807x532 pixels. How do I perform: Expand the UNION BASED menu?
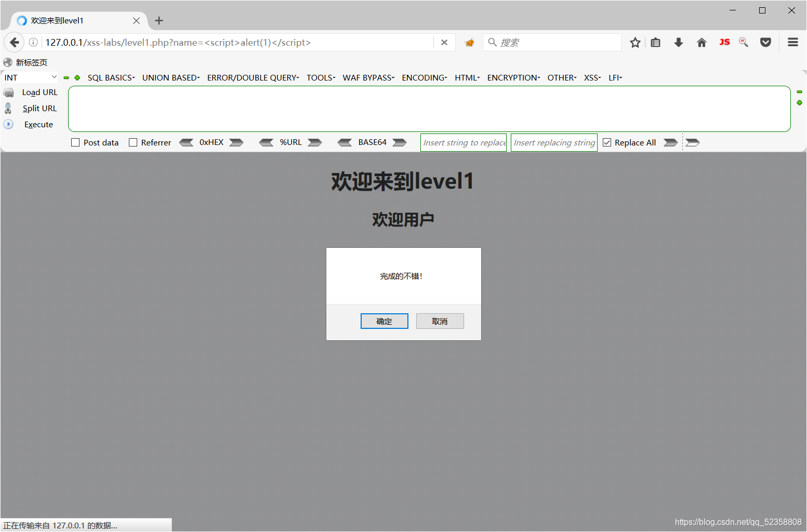click(171, 78)
